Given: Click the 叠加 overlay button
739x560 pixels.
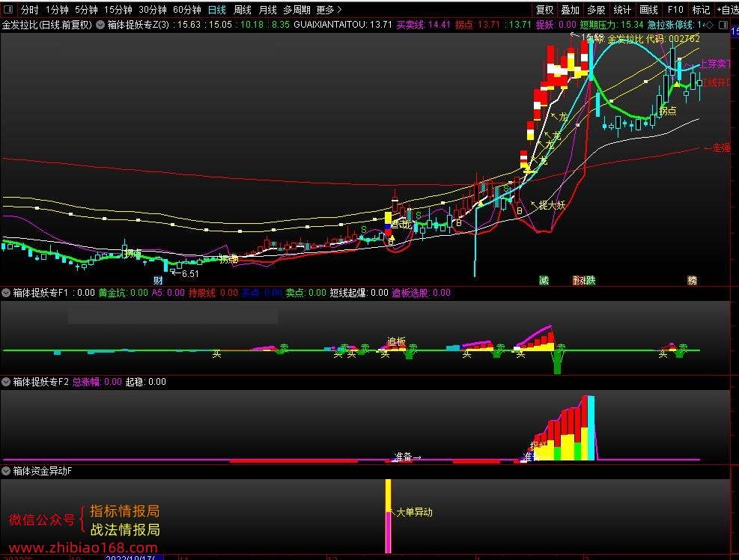Looking at the screenshot, I should click(x=570, y=10).
